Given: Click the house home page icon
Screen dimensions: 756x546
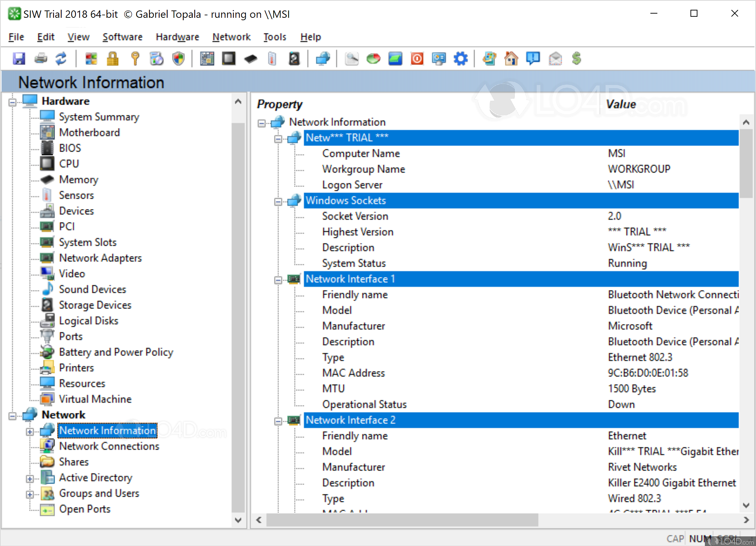Looking at the screenshot, I should tap(511, 59).
